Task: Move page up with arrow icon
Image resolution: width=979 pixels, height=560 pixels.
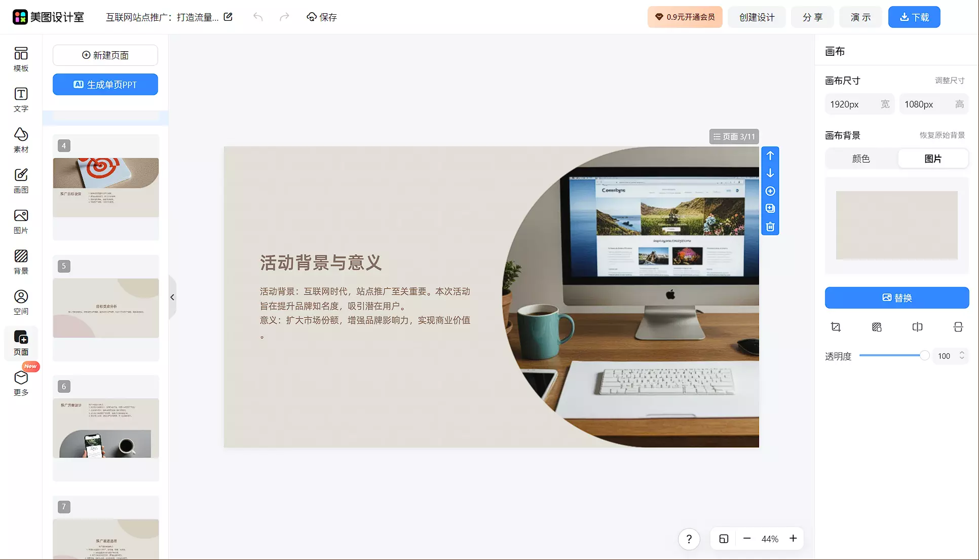Action: pos(770,156)
